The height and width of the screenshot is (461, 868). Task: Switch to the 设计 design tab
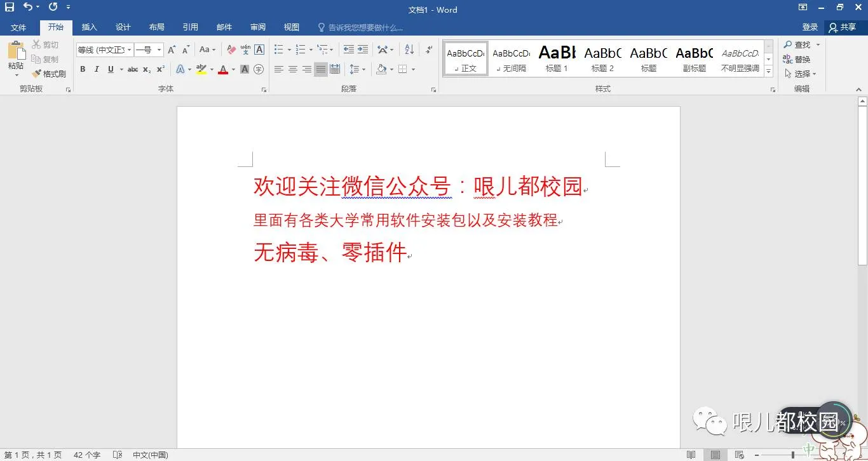pos(123,27)
